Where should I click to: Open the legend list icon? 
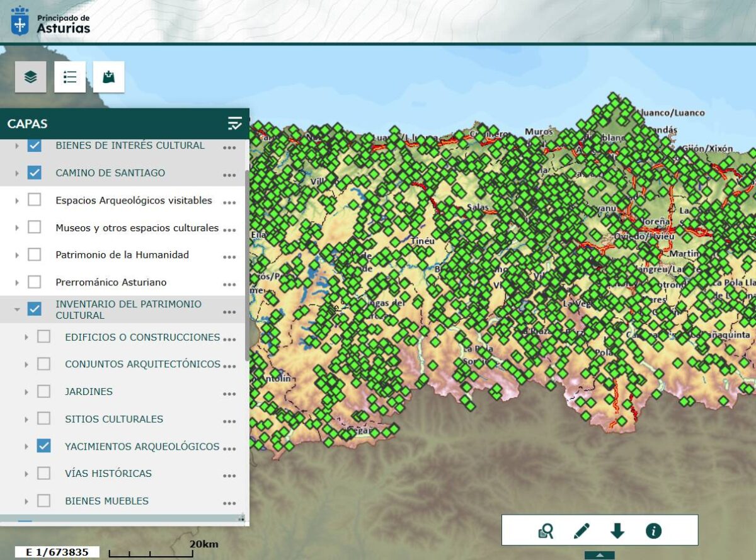pyautogui.click(x=70, y=77)
